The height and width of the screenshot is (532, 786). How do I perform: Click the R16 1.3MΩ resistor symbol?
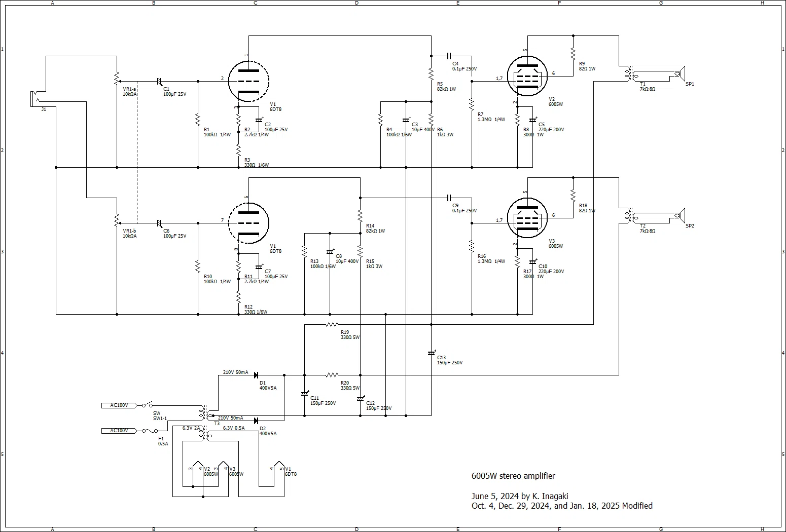click(472, 246)
